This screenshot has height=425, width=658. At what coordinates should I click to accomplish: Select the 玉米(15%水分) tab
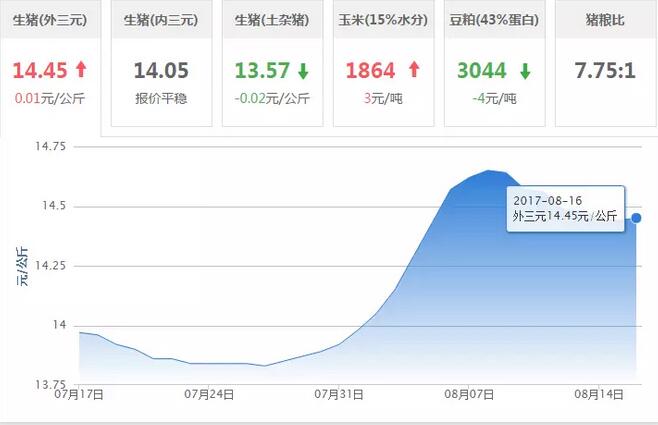click(383, 20)
